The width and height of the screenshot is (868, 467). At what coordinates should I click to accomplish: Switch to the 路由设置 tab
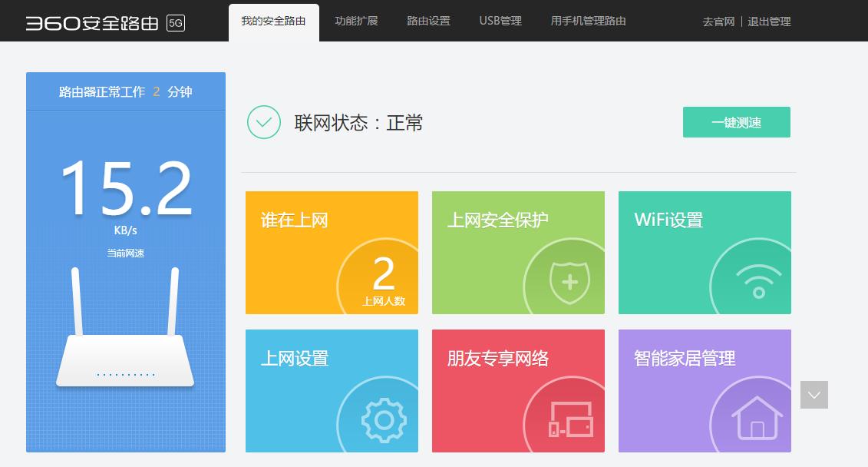(x=428, y=22)
